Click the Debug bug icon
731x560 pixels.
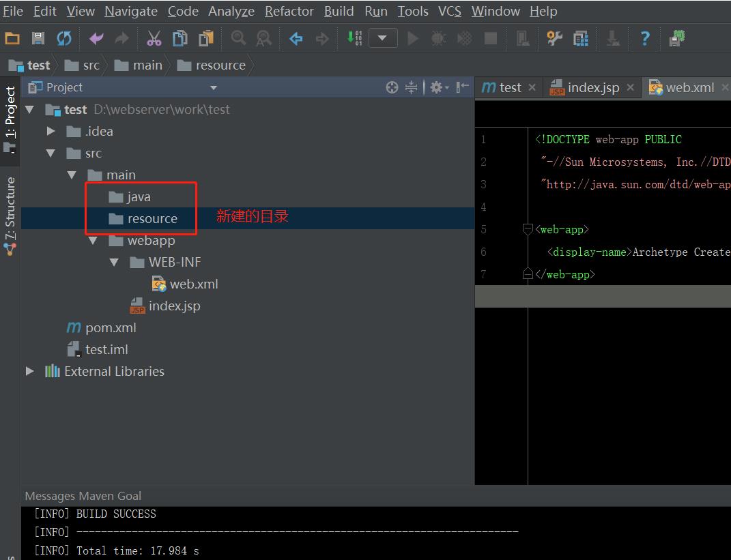[x=438, y=38]
